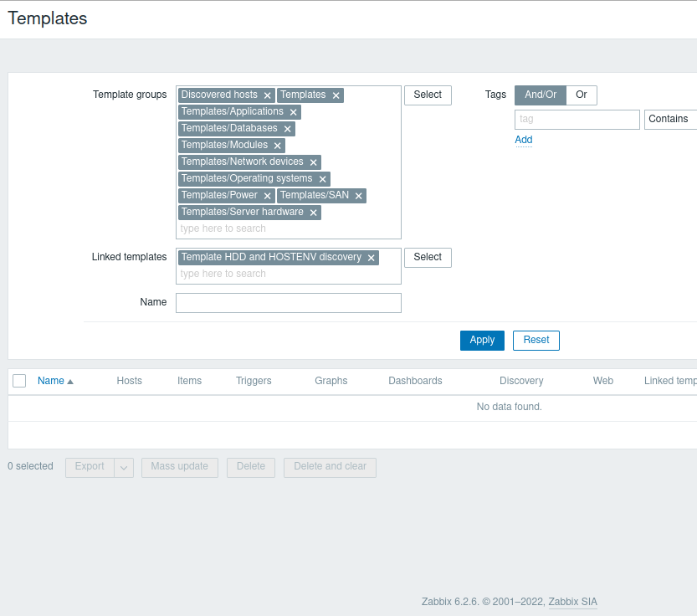Expand the Export options arrow
The image size is (697, 616).
point(124,467)
